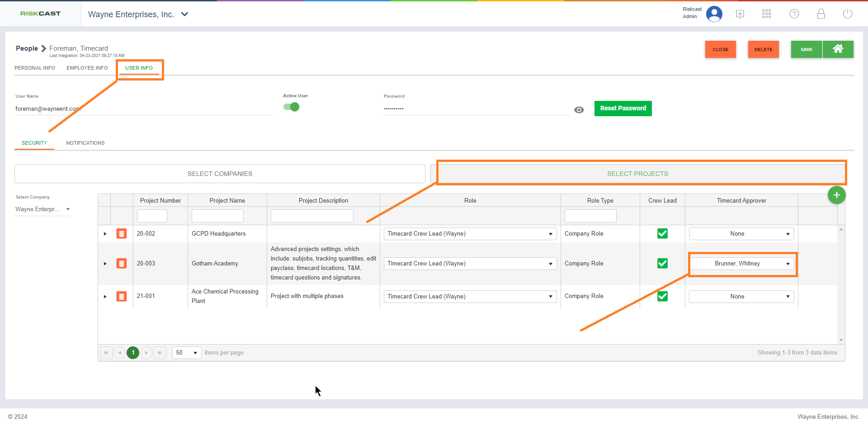Go to next page of grid
This screenshot has width=868, height=426.
point(146,353)
